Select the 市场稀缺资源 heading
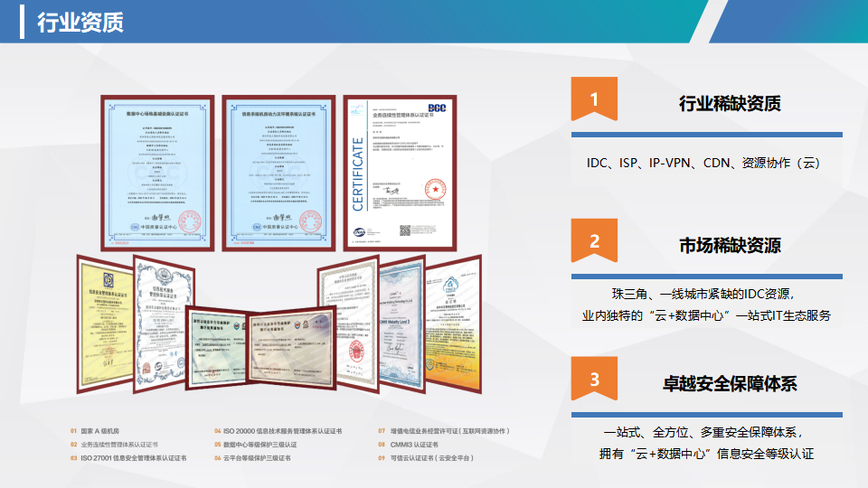Image resolution: width=868 pixels, height=488 pixels. tap(730, 245)
